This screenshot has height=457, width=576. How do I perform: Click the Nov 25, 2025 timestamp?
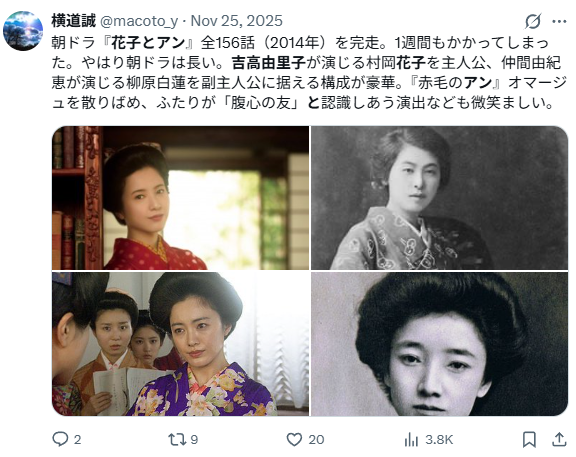[x=237, y=21]
